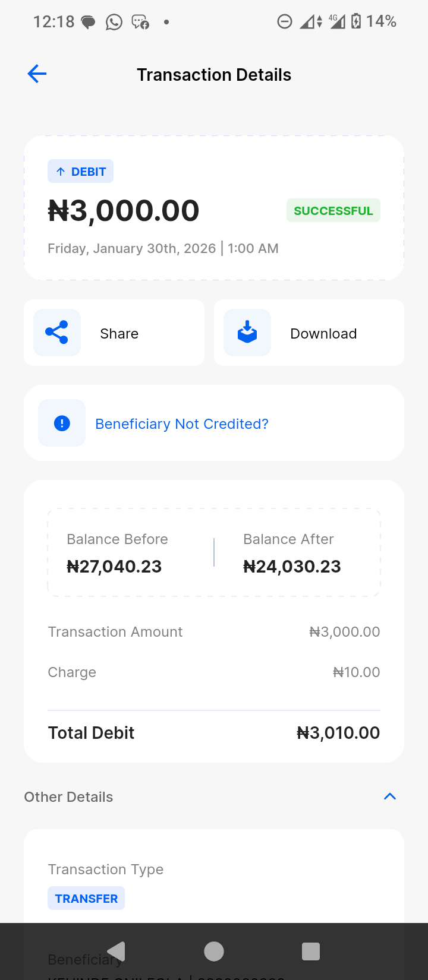This screenshot has width=428, height=980.
Task: Tap the blue back arrow
Action: coord(37,74)
